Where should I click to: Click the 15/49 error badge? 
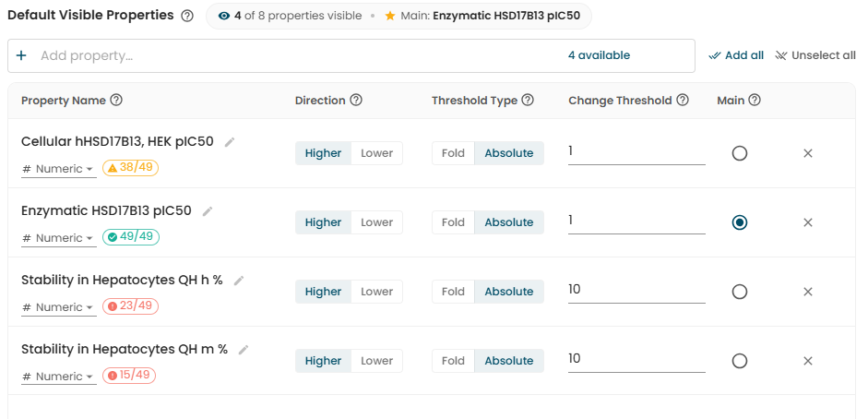click(129, 376)
